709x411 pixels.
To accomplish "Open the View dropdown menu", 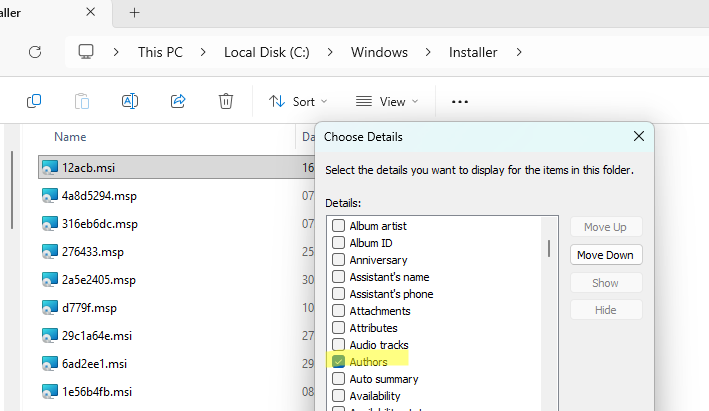I will click(387, 101).
